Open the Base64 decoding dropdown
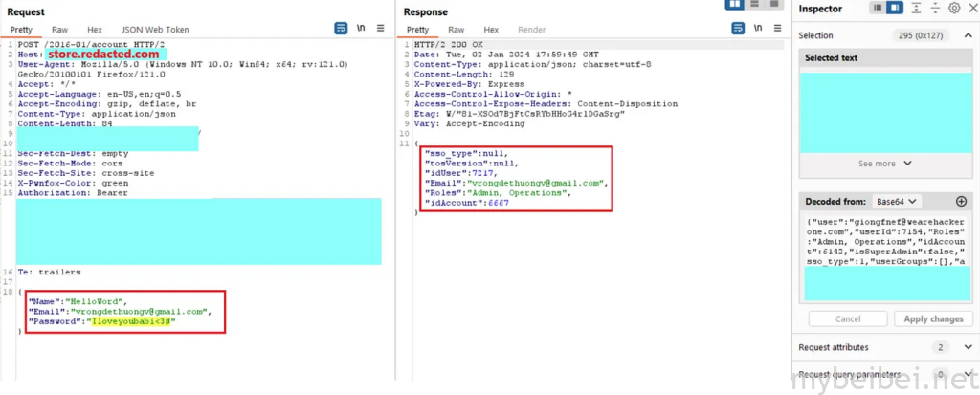980x395 pixels. pyautogui.click(x=897, y=202)
